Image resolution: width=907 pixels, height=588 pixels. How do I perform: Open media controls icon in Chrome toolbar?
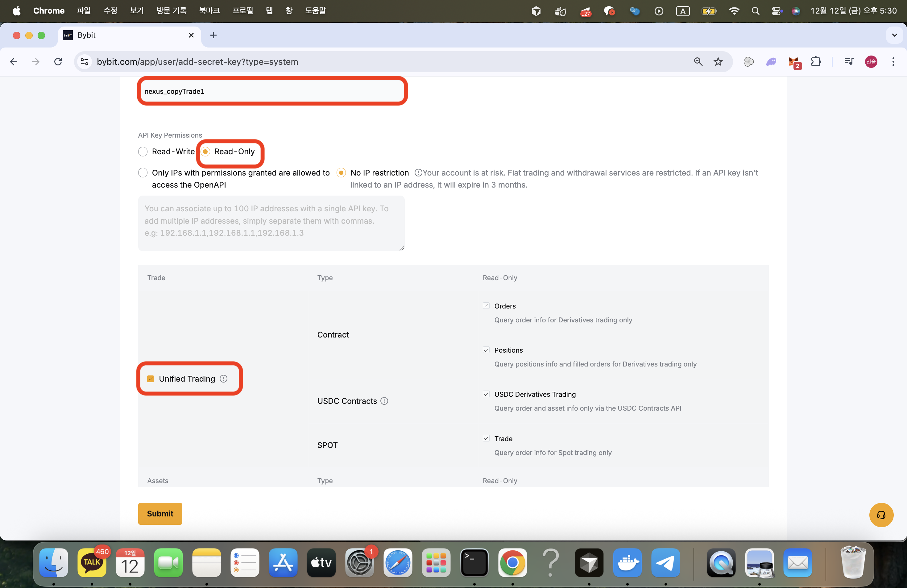[x=849, y=62]
